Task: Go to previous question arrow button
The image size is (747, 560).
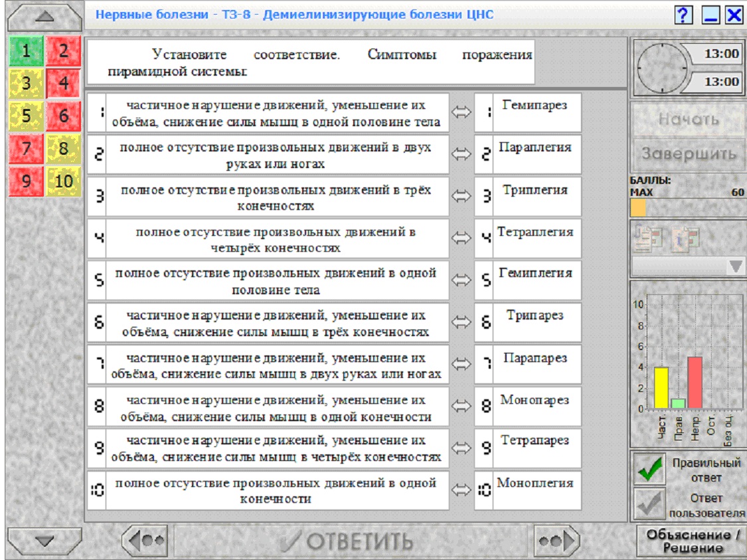Action: (145, 541)
